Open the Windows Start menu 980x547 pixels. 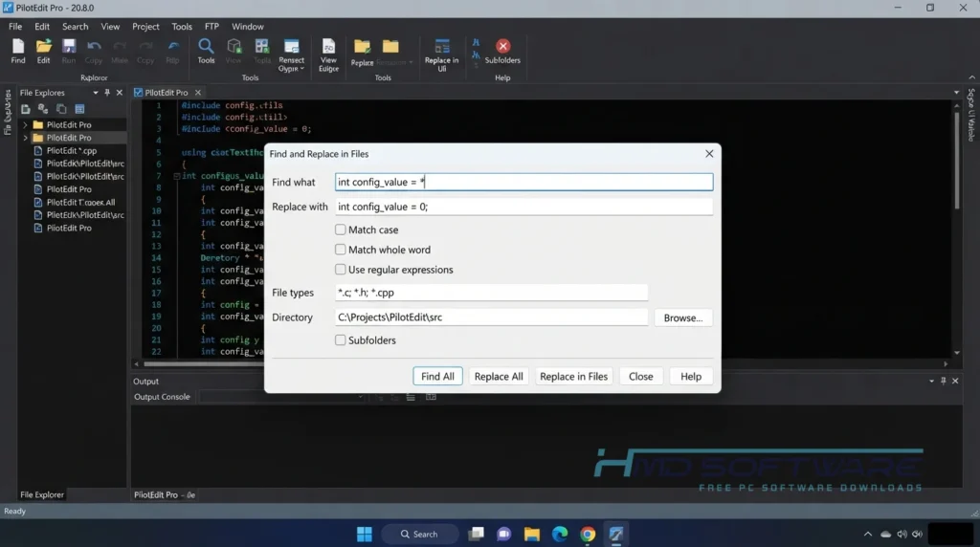click(365, 534)
